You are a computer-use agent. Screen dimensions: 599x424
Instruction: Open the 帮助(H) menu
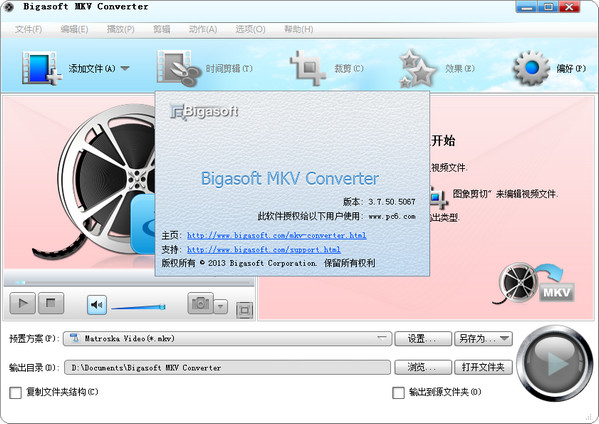click(x=298, y=29)
